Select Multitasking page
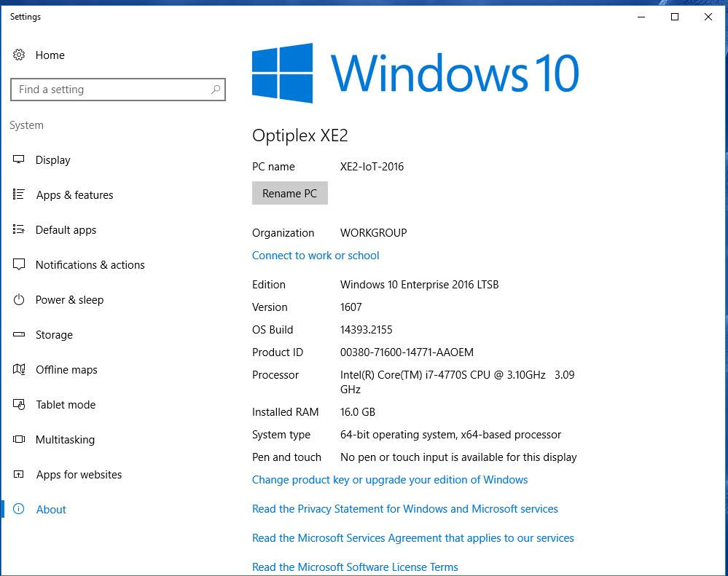Screen dimensions: 728x576 65,440
